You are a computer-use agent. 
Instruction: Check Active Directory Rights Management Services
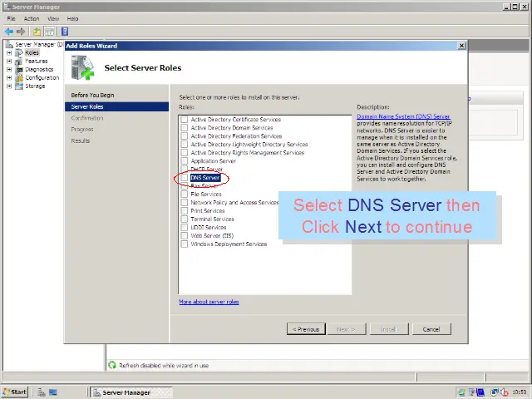pyautogui.click(x=185, y=153)
